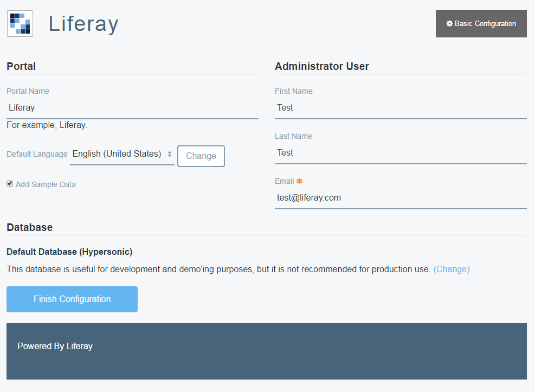
Task: Click the Powered By Liferay footer text
Action: tap(55, 346)
